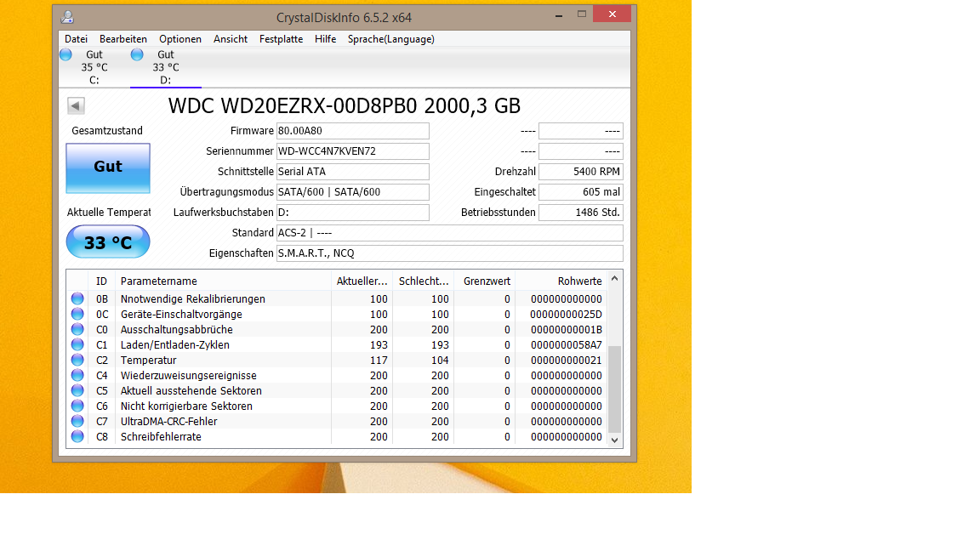This screenshot has width=980, height=551.
Task: Click the Schlecht... column header
Action: (x=423, y=281)
